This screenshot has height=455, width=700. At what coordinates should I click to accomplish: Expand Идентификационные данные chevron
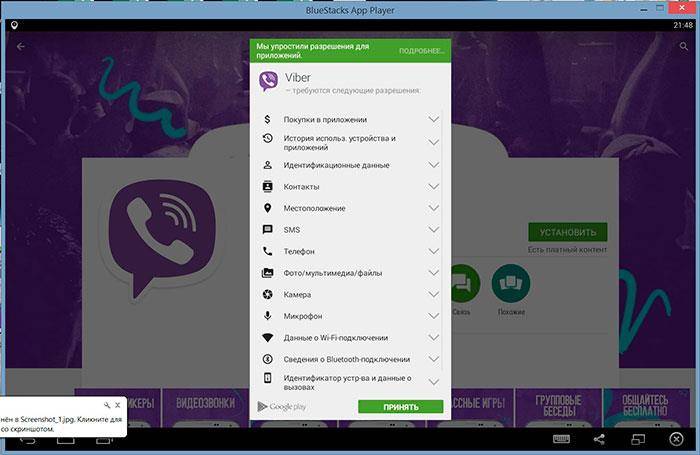pyautogui.click(x=433, y=165)
